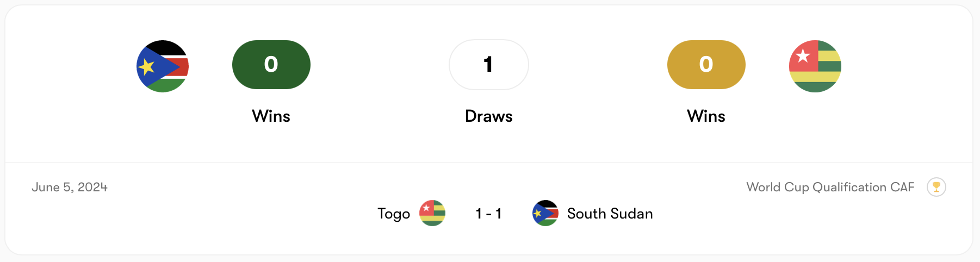This screenshot has height=262, width=980.
Task: Click the small Togo flag beside the score
Action: (432, 213)
